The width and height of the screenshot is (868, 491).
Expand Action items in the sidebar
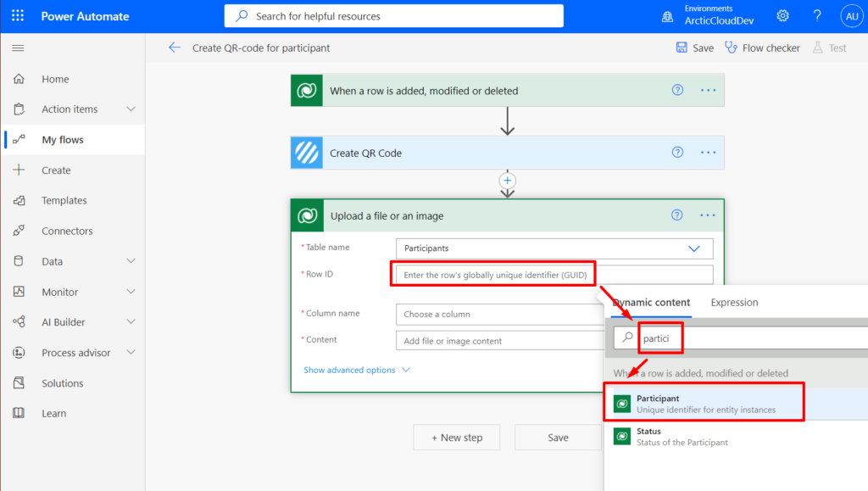pyautogui.click(x=131, y=109)
